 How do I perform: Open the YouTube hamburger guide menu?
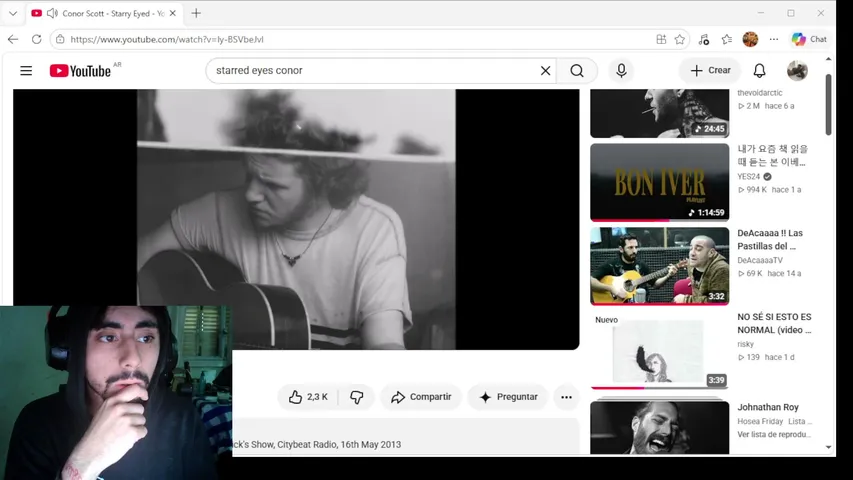[26, 71]
